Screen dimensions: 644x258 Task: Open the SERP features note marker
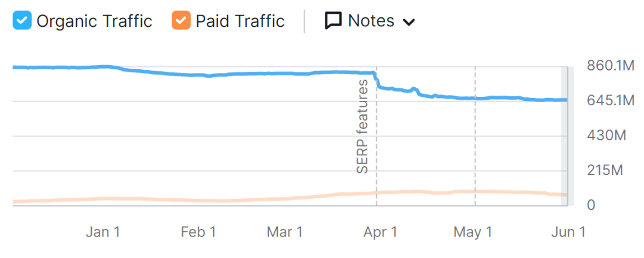click(x=362, y=127)
